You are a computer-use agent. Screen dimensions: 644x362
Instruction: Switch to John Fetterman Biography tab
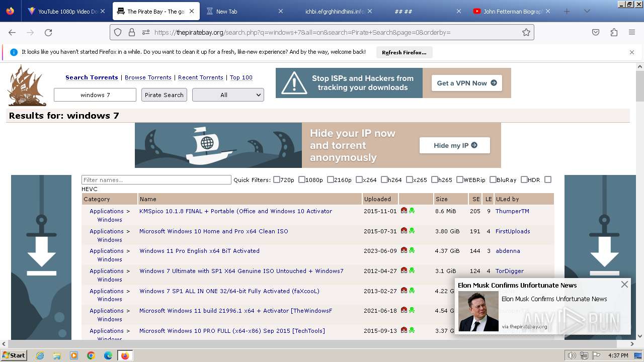[512, 11]
